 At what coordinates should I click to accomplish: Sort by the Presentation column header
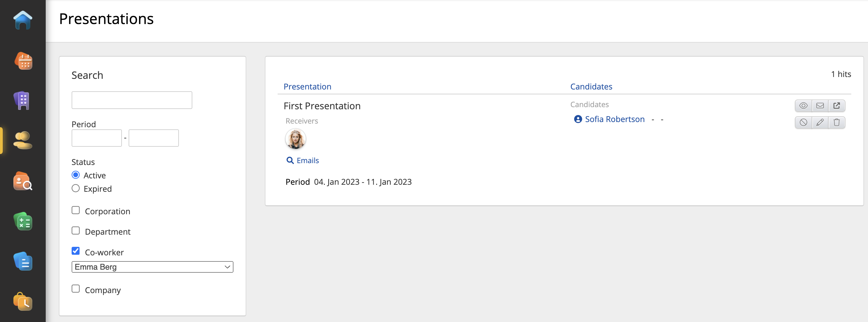point(307,86)
